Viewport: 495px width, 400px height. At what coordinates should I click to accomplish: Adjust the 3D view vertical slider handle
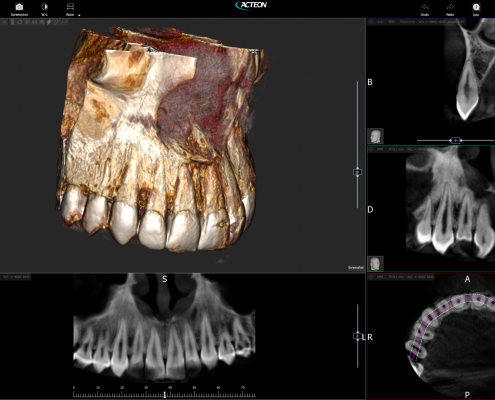tap(357, 172)
